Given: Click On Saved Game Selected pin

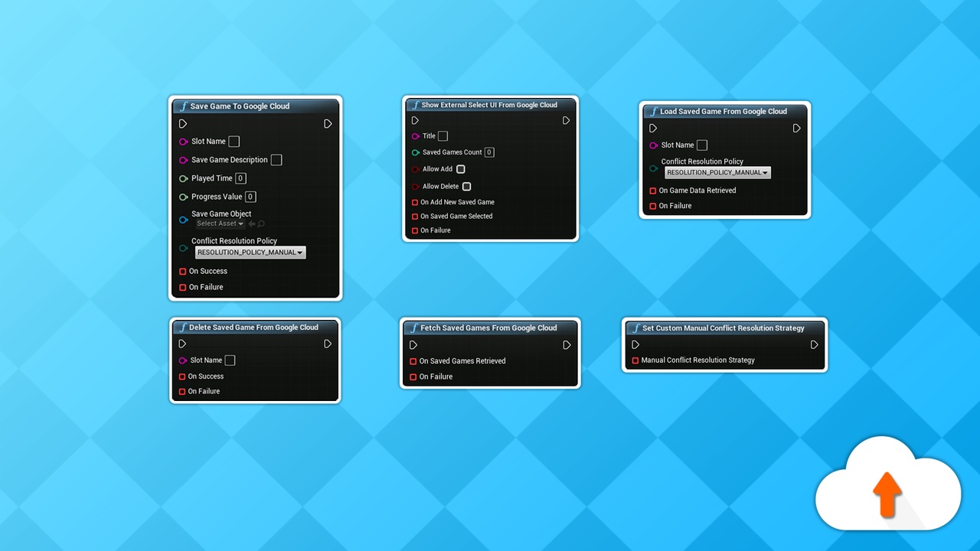Looking at the screenshot, I should tap(415, 217).
